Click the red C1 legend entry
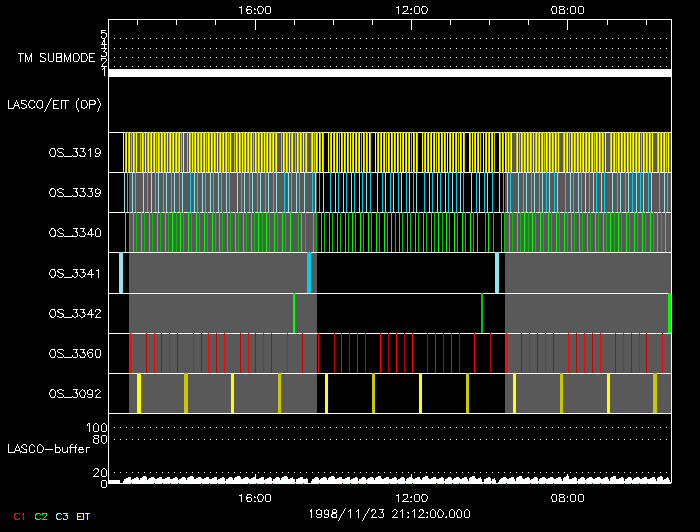Image resolution: width=700 pixels, height=532 pixels. coord(19,516)
